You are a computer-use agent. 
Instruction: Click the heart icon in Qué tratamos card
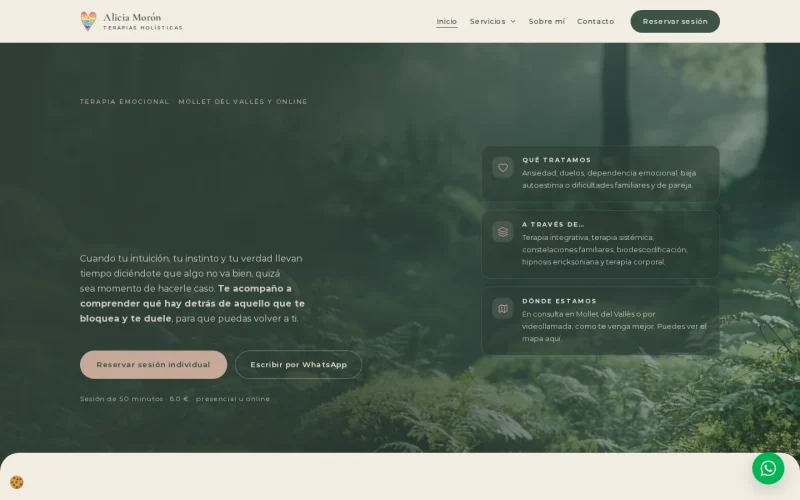(x=503, y=167)
